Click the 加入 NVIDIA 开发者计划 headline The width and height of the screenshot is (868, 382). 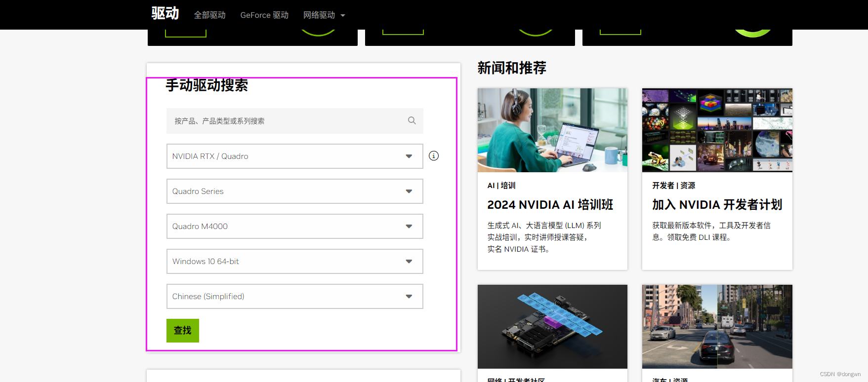(x=717, y=205)
